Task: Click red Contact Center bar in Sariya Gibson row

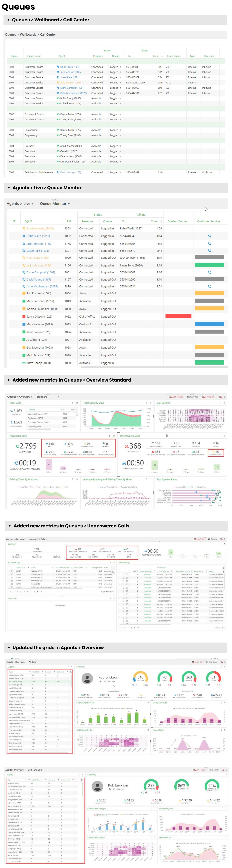Action: [x=178, y=316]
